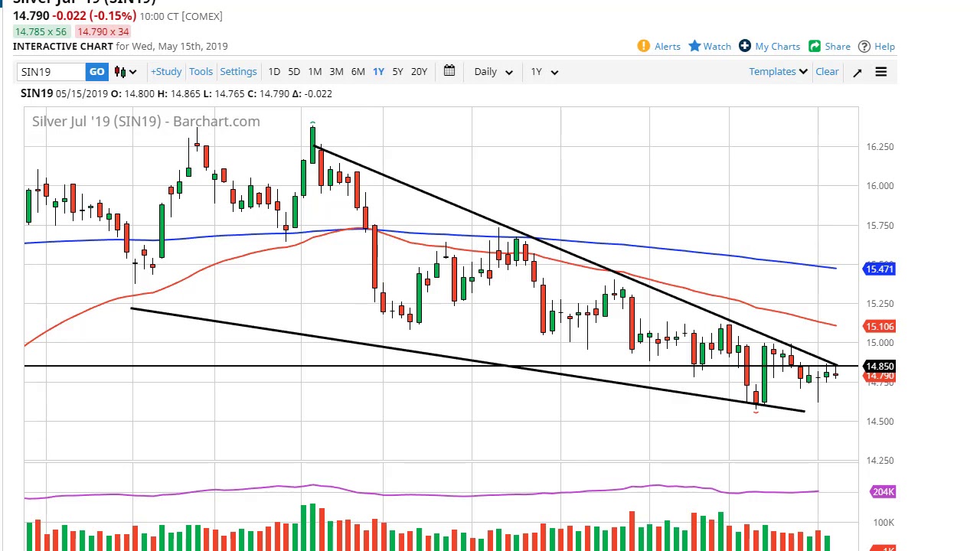The height and width of the screenshot is (551, 980).
Task: Expand the Templates dropdown
Action: coord(778,72)
